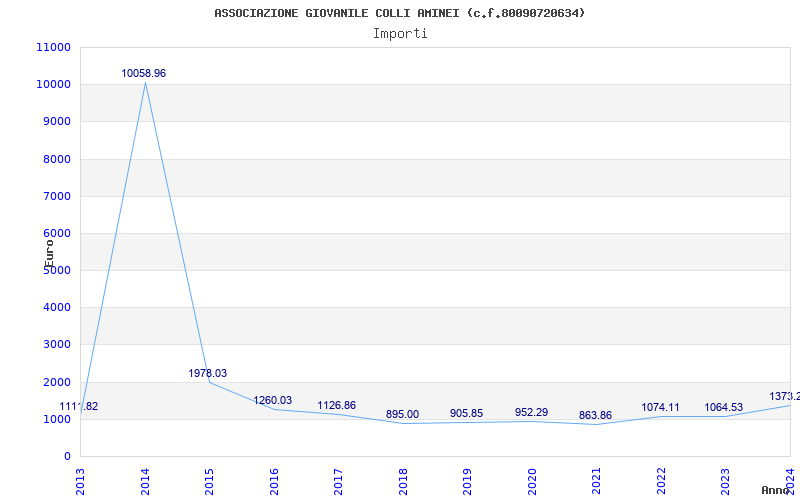
Task: Click the x-axis year 2014
Action: pyautogui.click(x=145, y=481)
